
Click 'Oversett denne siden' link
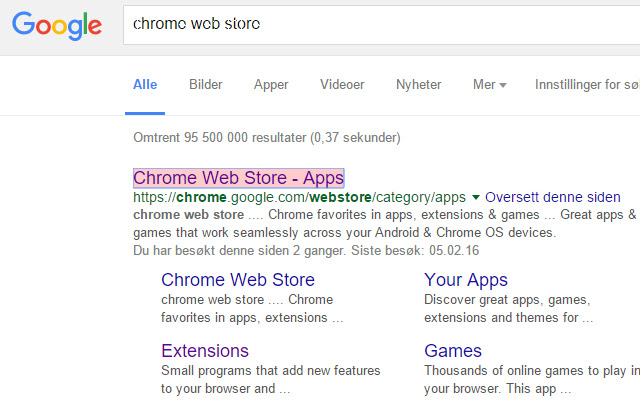point(553,197)
